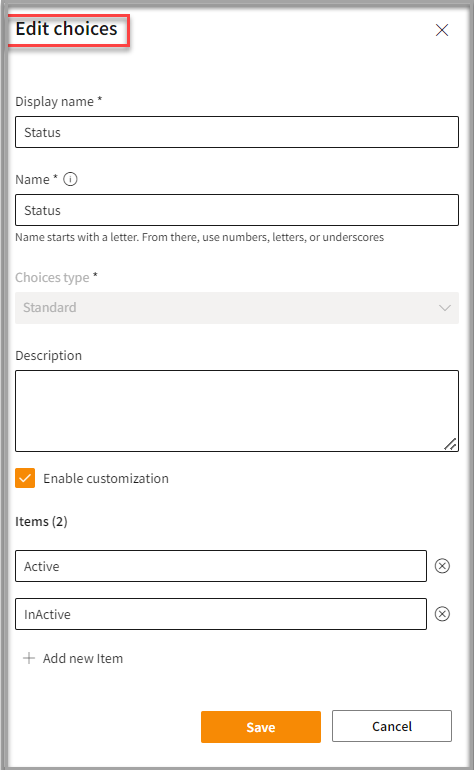The image size is (474, 770).
Task: Expand the Standard dropdown chevron
Action: tap(445, 308)
